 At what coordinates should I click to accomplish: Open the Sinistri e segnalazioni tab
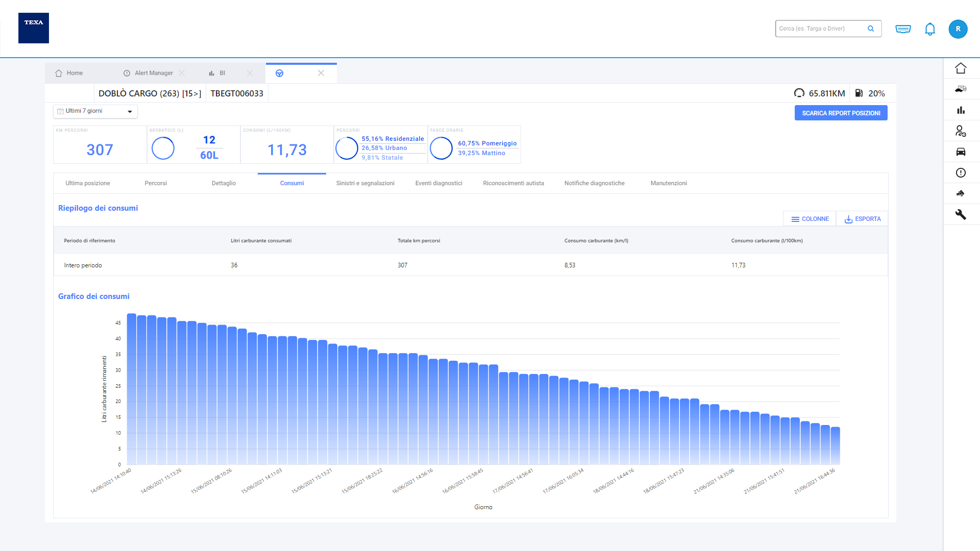[x=365, y=183]
